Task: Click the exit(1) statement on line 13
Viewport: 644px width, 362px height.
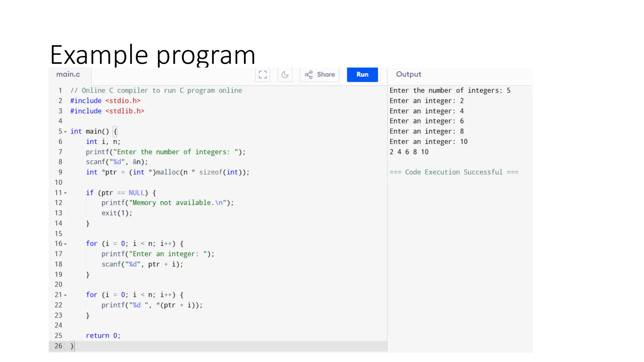Action: point(117,213)
